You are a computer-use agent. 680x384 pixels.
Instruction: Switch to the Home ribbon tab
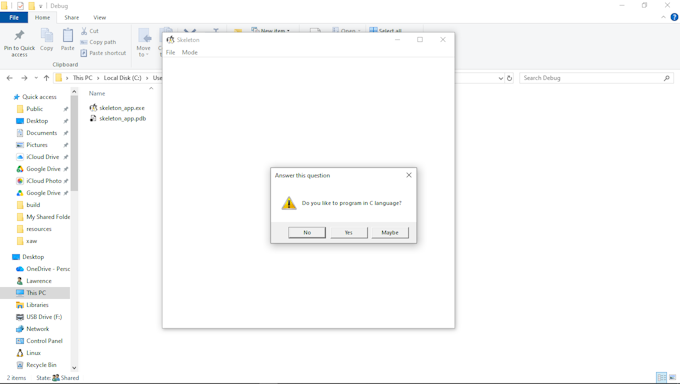tap(42, 18)
